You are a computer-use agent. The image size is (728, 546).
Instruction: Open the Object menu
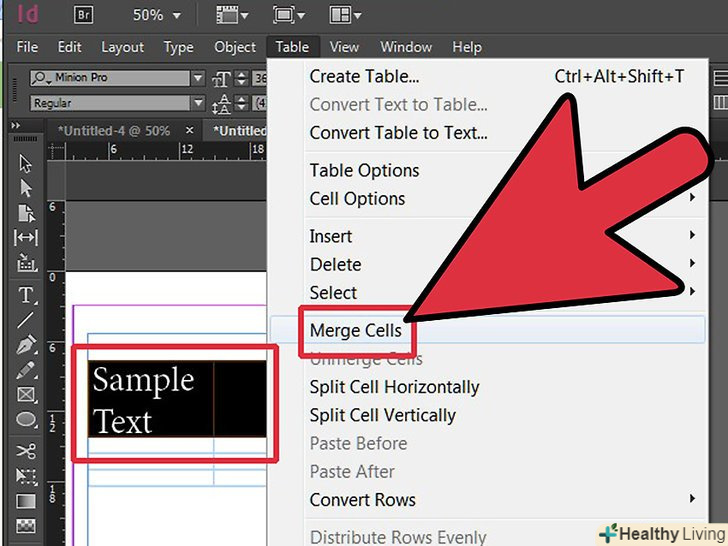[235, 47]
